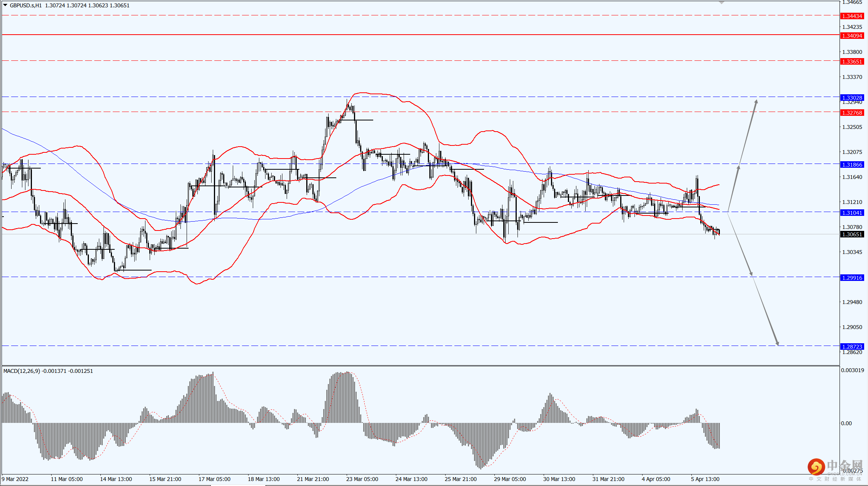Screen dimensions: 868x486
Task: Click the blue 1.31041 price label
Action: point(852,213)
